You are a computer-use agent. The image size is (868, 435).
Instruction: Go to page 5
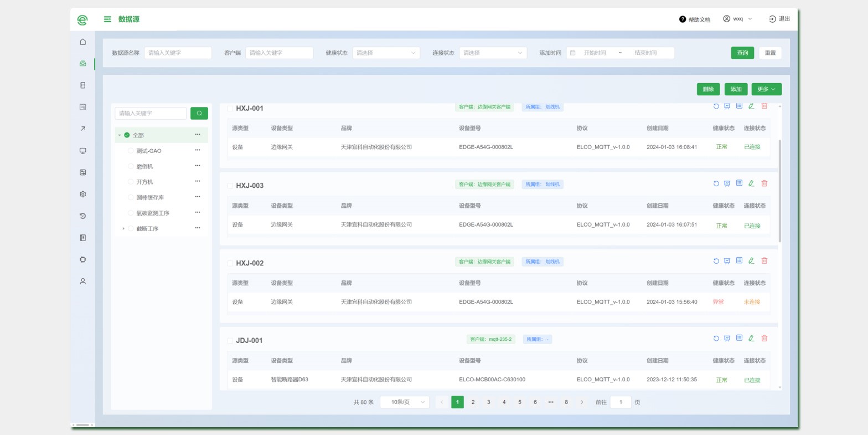(519, 402)
